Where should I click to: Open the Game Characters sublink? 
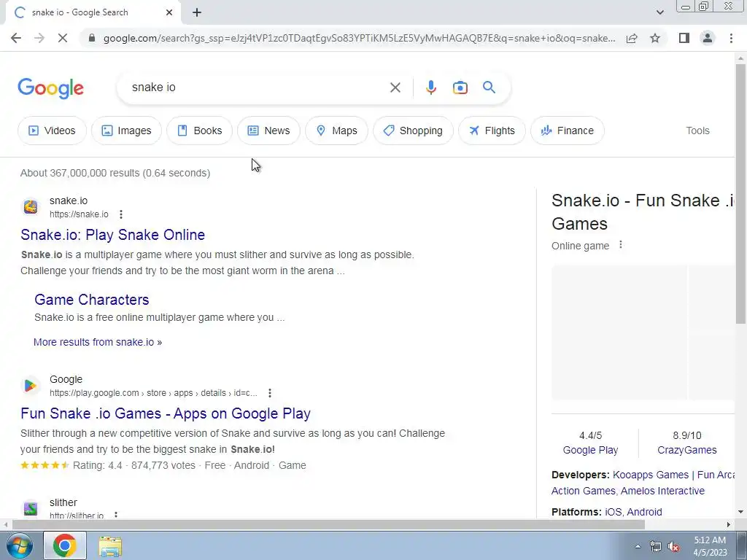point(91,300)
